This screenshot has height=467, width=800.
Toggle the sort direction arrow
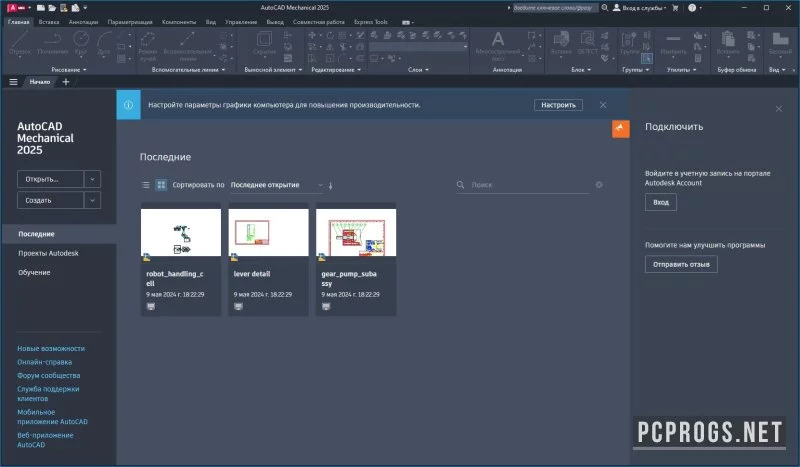pyautogui.click(x=331, y=185)
